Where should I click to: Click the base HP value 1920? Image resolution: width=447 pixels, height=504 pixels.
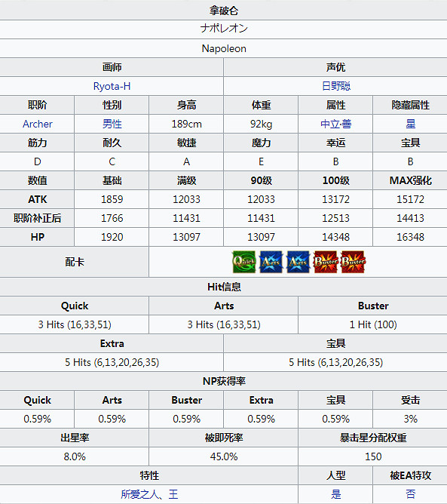112,237
